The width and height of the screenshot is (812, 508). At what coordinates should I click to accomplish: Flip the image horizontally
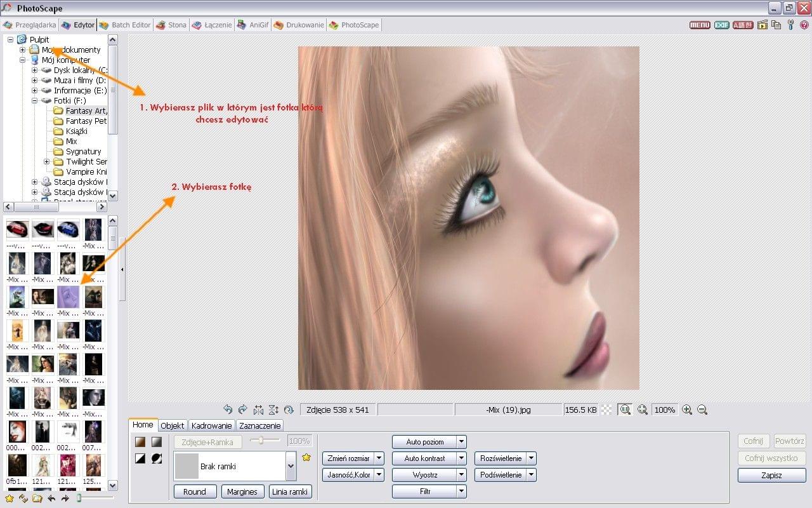[258, 410]
